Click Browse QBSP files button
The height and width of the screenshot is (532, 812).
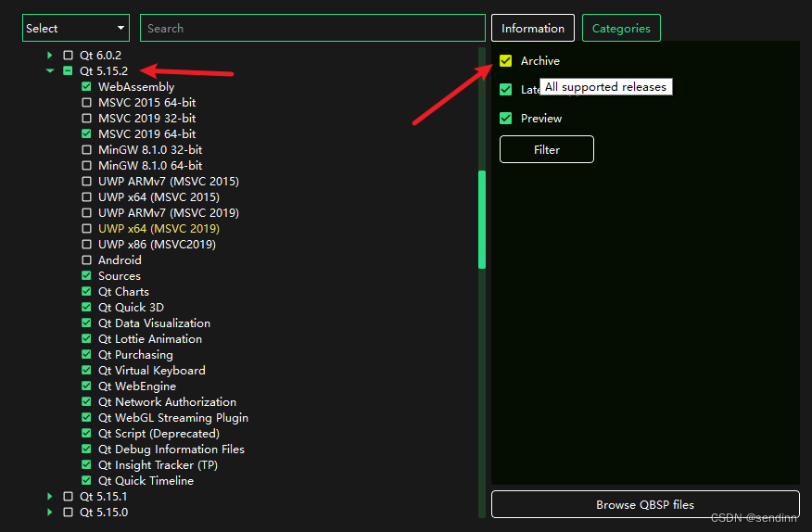point(645,504)
